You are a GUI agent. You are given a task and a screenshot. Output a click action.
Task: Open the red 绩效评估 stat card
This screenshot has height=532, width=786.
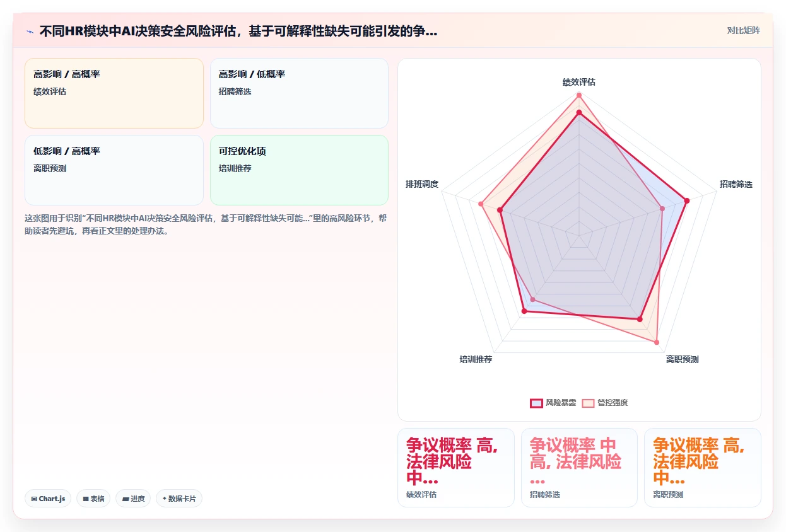(x=456, y=467)
